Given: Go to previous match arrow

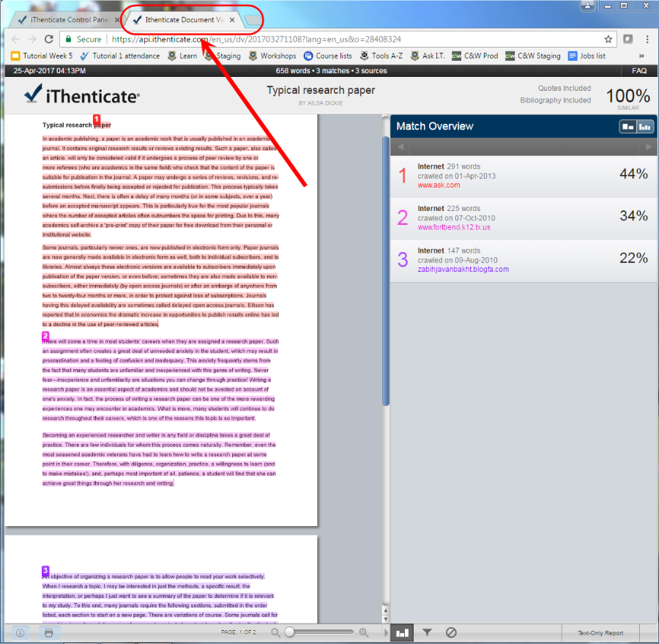Looking at the screenshot, I should click(x=401, y=147).
